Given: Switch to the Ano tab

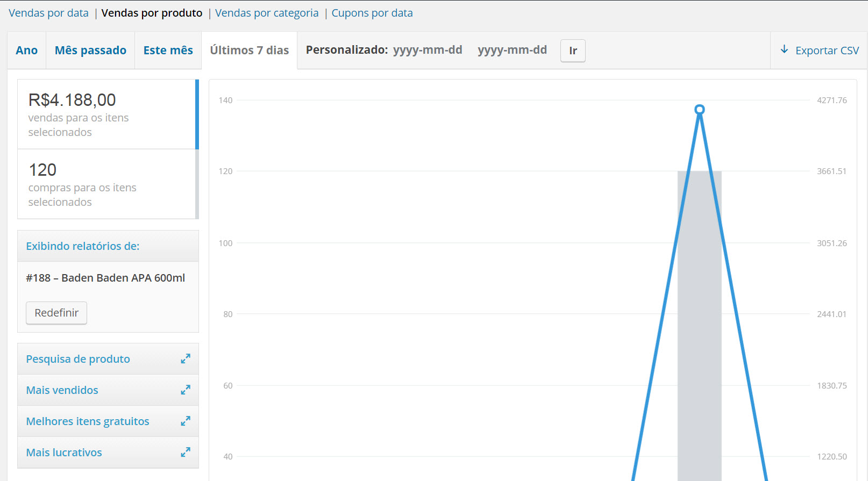Looking at the screenshot, I should point(27,51).
